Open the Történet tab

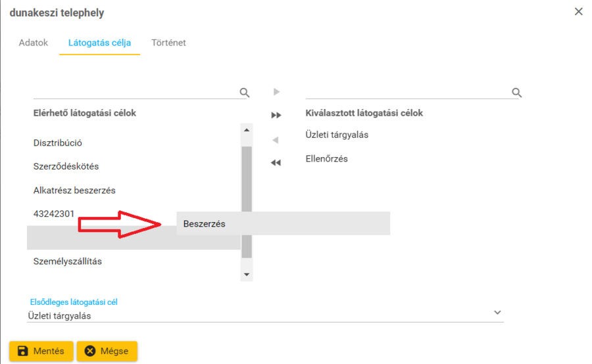(168, 43)
